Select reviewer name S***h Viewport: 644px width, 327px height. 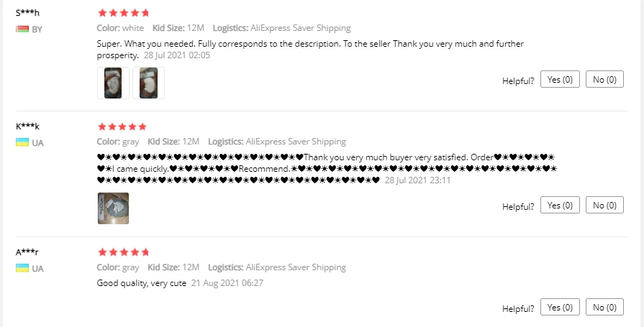(27, 13)
